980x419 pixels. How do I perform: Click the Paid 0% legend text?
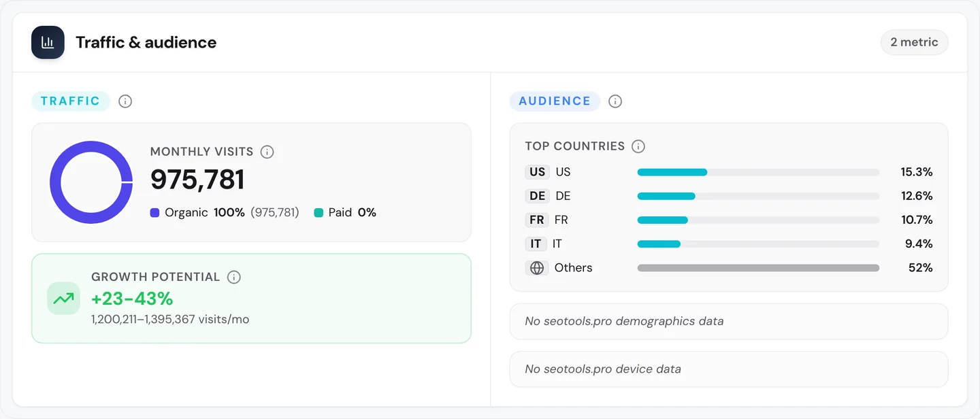pyautogui.click(x=353, y=213)
